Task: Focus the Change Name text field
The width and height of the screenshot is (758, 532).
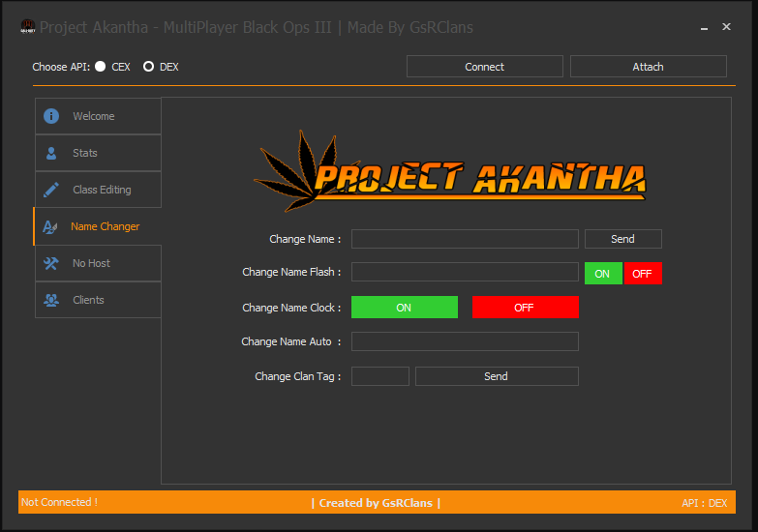Action: click(x=465, y=239)
